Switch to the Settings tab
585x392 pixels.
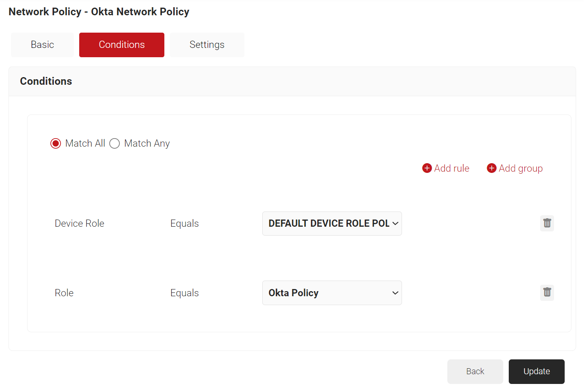[207, 45]
